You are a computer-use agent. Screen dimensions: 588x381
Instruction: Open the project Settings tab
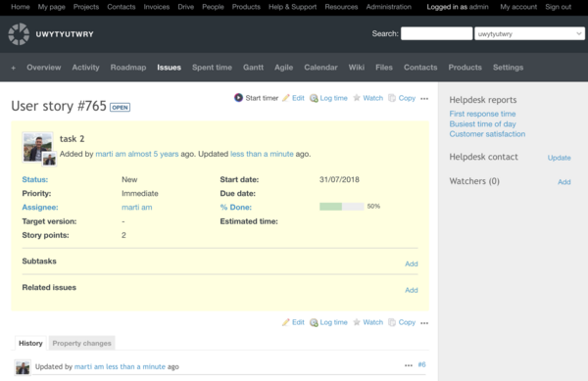coord(508,68)
